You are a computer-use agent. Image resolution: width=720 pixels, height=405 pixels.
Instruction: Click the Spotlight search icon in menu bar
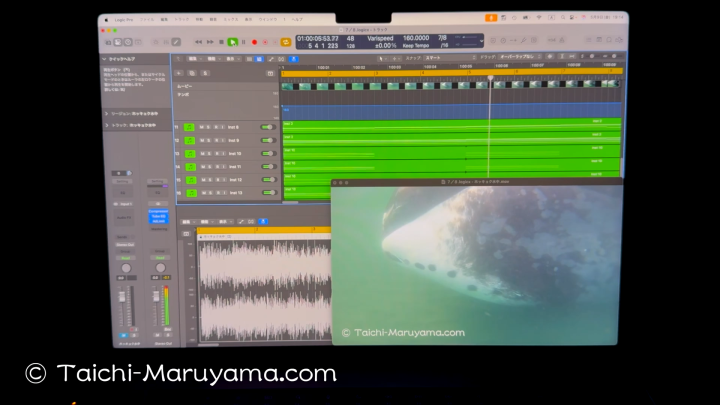pos(563,17)
